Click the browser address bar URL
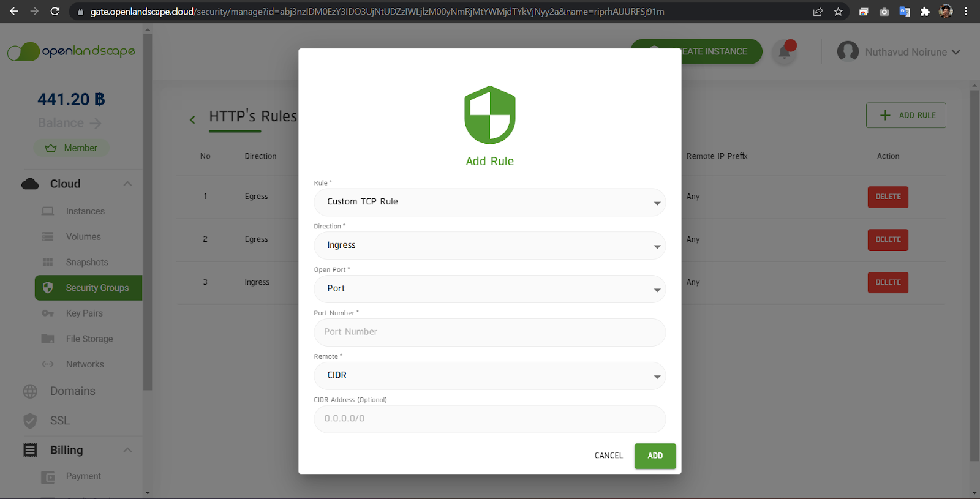The height and width of the screenshot is (499, 980). pyautogui.click(x=377, y=12)
